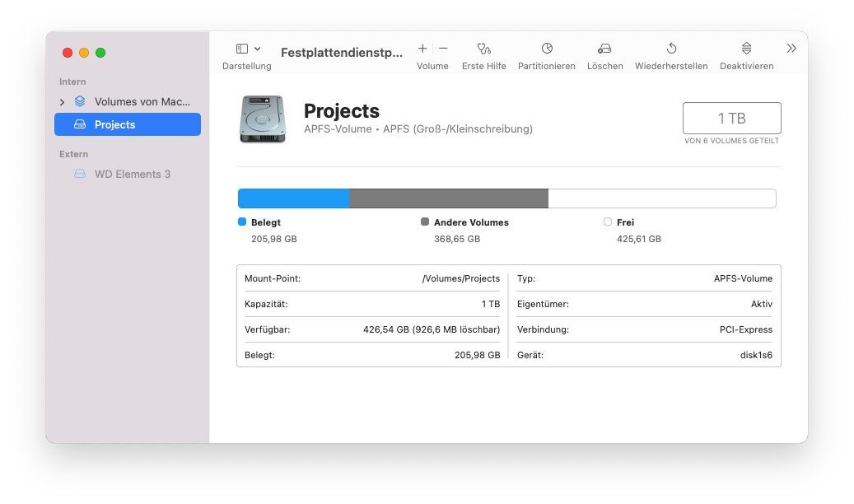Add a volume with plus icon

(422, 49)
